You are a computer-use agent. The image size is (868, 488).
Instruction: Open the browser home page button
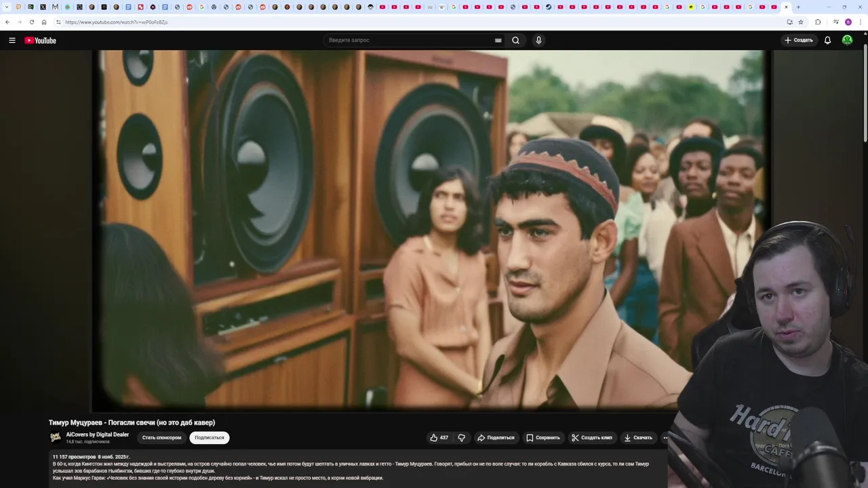[x=44, y=22]
